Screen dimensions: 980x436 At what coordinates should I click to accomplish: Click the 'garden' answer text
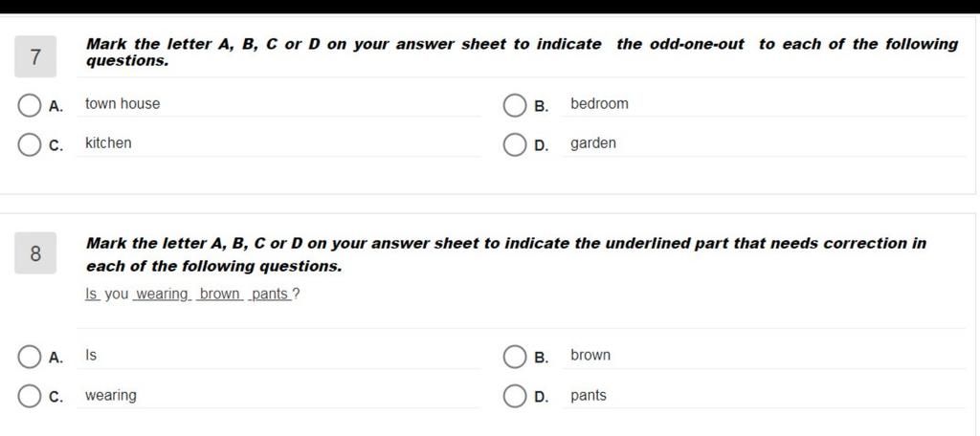593,143
